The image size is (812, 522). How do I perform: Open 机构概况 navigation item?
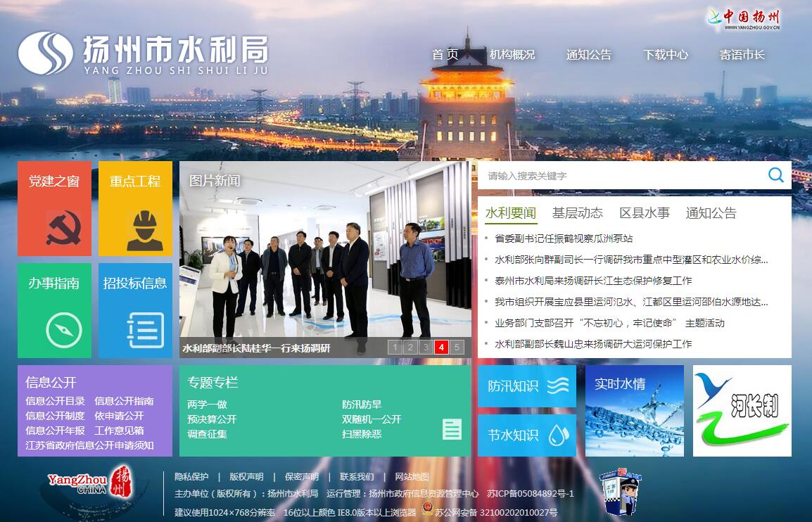[x=512, y=54]
